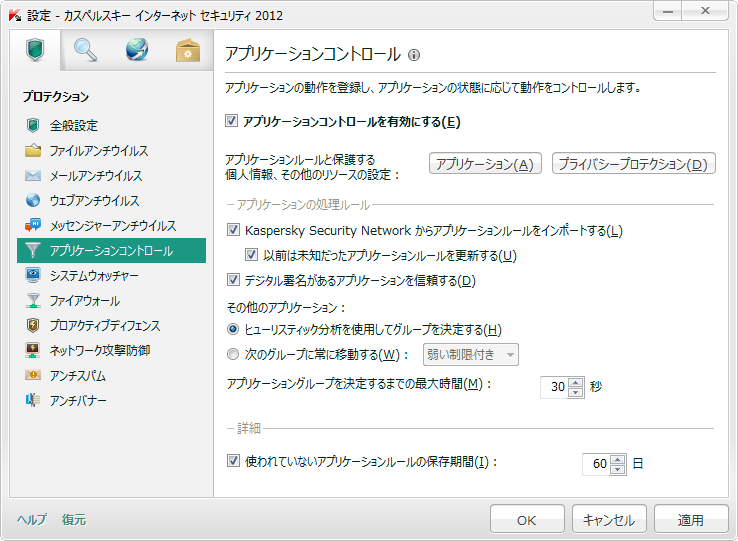Decrease the 60 日 retention period spinner

point(618,469)
